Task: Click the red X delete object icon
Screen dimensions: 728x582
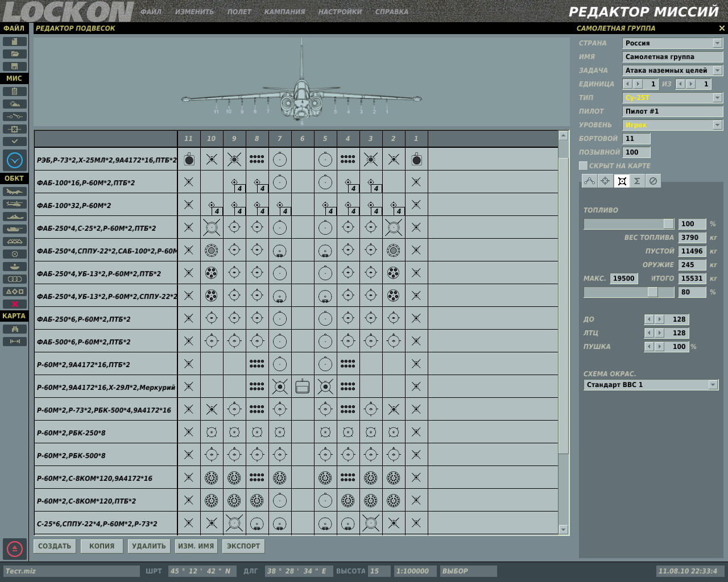Action: (15, 304)
